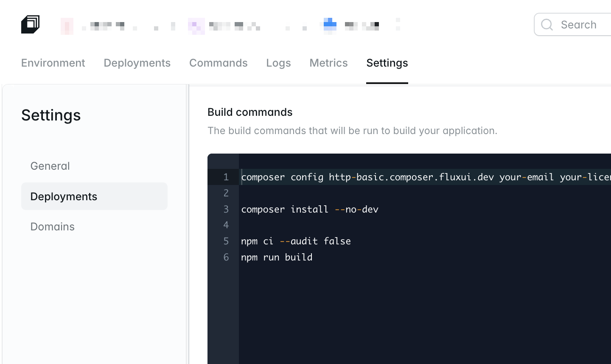Click the purple project avatar in breadcrumb

[x=196, y=25]
